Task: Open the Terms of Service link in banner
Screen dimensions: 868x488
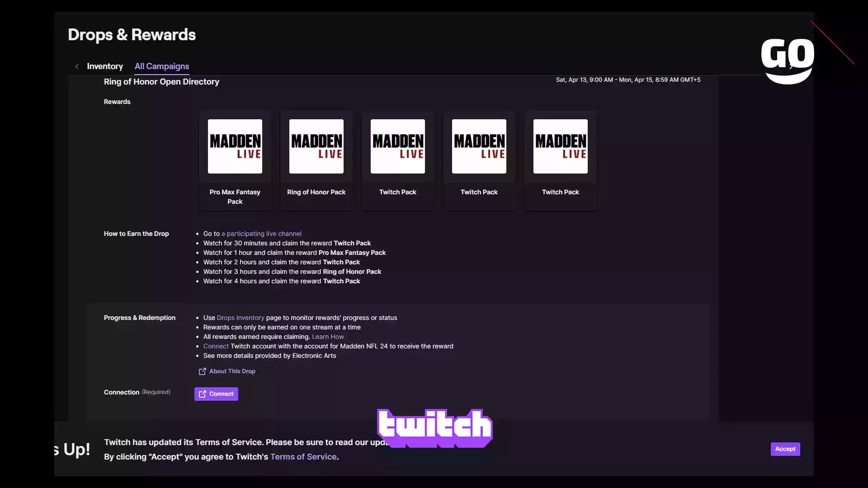Action: (x=303, y=457)
